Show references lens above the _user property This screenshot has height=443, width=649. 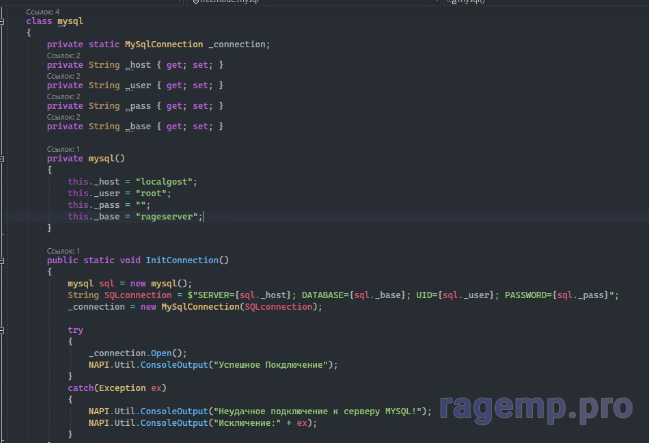tap(65, 76)
